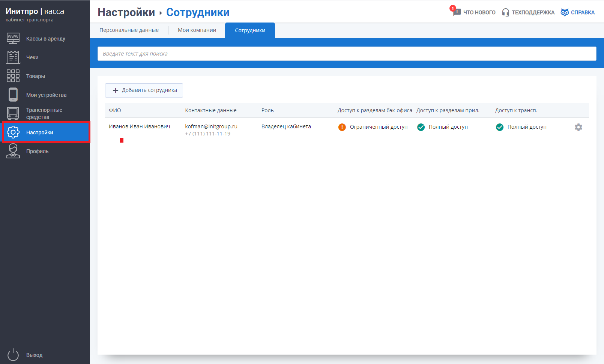
Task: Click the orange warning icon for limited access
Action: click(x=342, y=127)
